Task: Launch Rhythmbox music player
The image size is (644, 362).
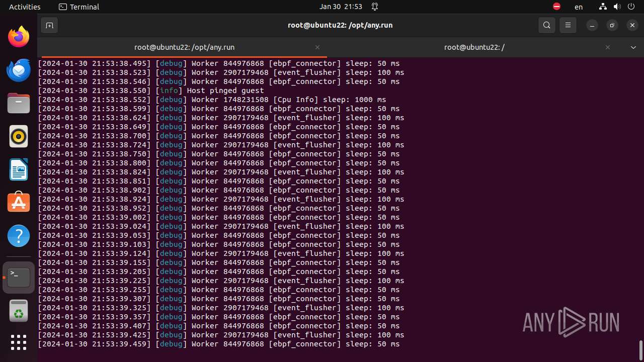Action: tap(19, 136)
